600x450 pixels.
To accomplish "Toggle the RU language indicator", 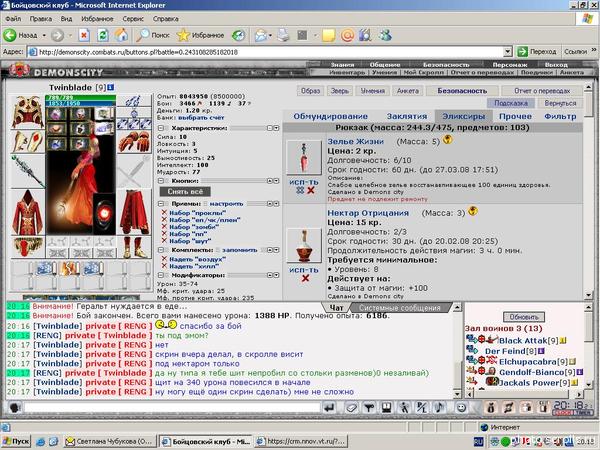I will click(x=479, y=441).
